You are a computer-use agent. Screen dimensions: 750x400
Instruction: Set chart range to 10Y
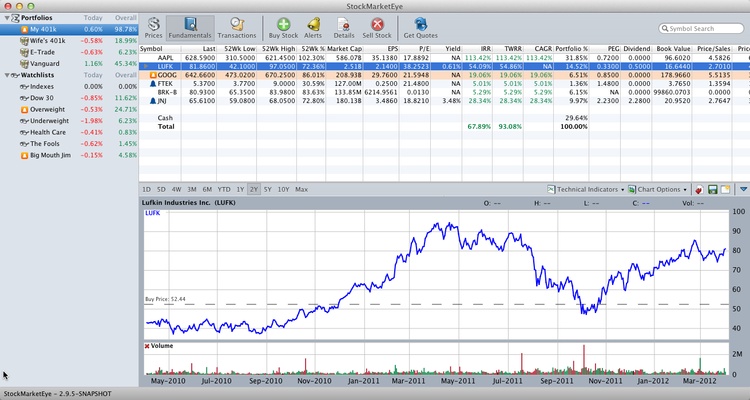(283, 189)
